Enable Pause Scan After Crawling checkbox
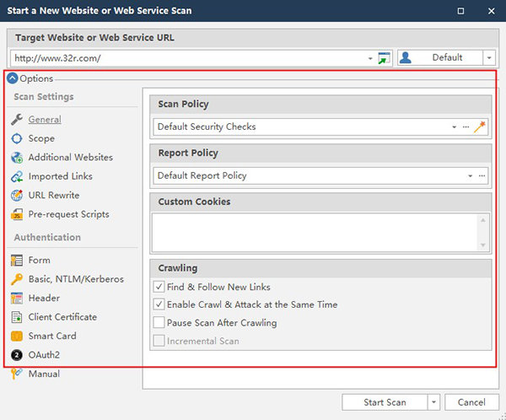 coord(159,322)
